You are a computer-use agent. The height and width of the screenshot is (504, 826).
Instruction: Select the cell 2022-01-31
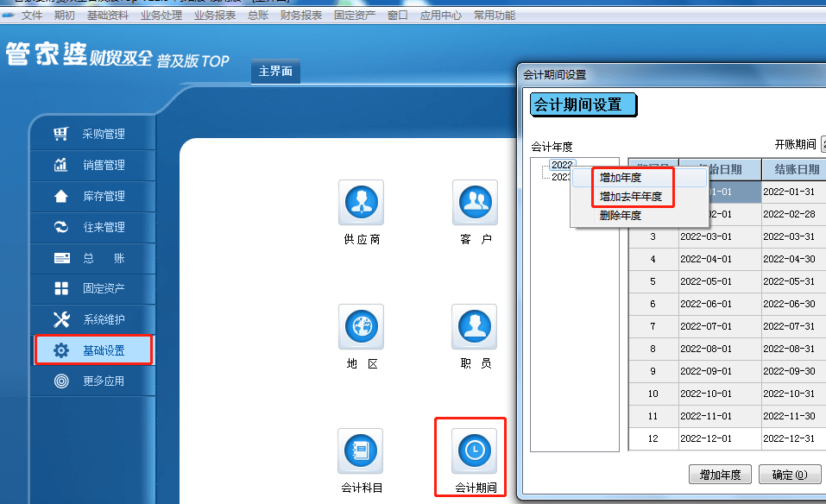point(794,192)
